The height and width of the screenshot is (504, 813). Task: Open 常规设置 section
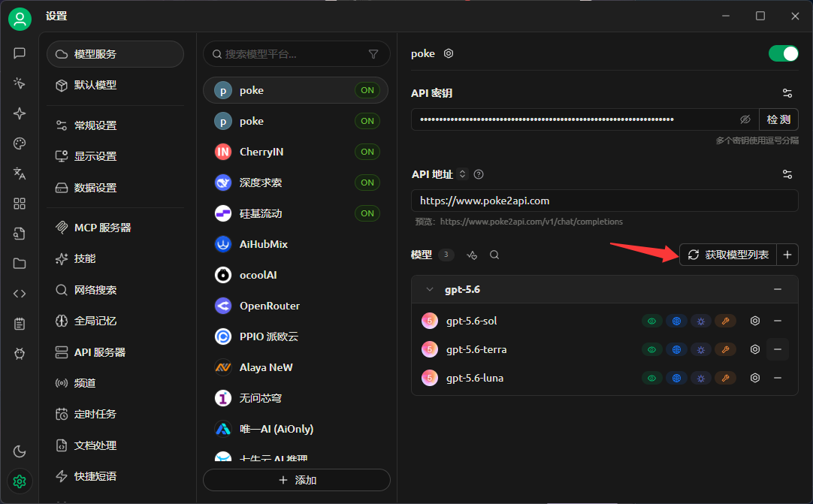115,125
